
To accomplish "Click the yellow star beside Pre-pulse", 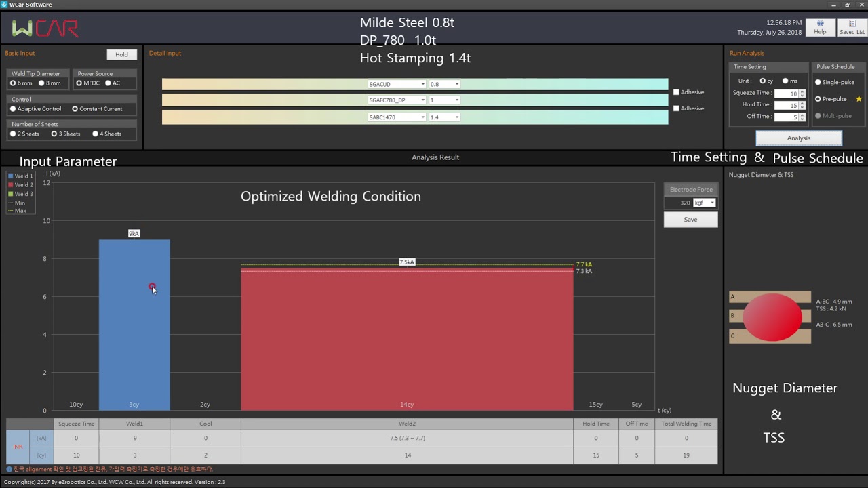I will [x=859, y=99].
